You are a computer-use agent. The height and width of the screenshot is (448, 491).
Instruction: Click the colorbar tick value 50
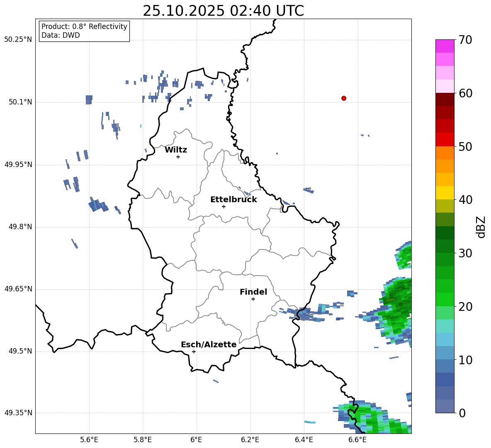[465, 147]
